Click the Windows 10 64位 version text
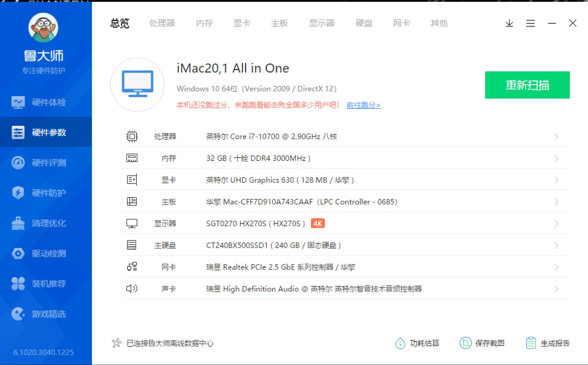This screenshot has width=588, height=365. tap(256, 89)
